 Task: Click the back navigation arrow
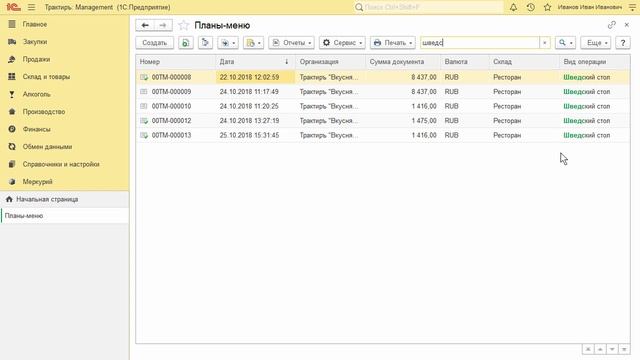coord(145,25)
